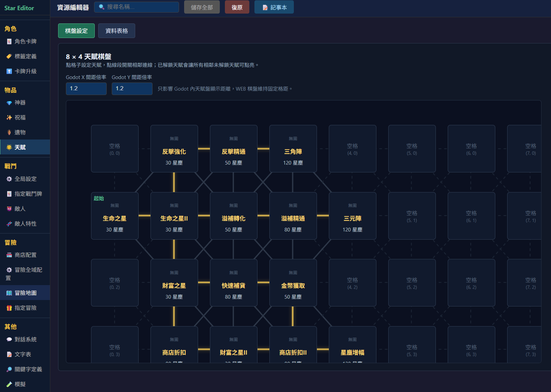This screenshot has width=551, height=392.
Task: Click the 標籤定義 tag icon
Action: tap(9, 56)
